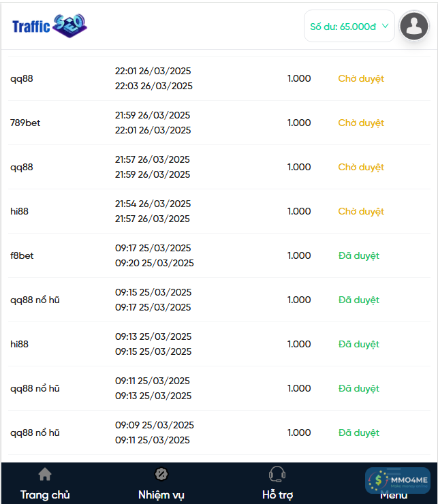Switch to the Nhiệm vụ tab label
Screen dimensions: 438x504
click(x=161, y=494)
